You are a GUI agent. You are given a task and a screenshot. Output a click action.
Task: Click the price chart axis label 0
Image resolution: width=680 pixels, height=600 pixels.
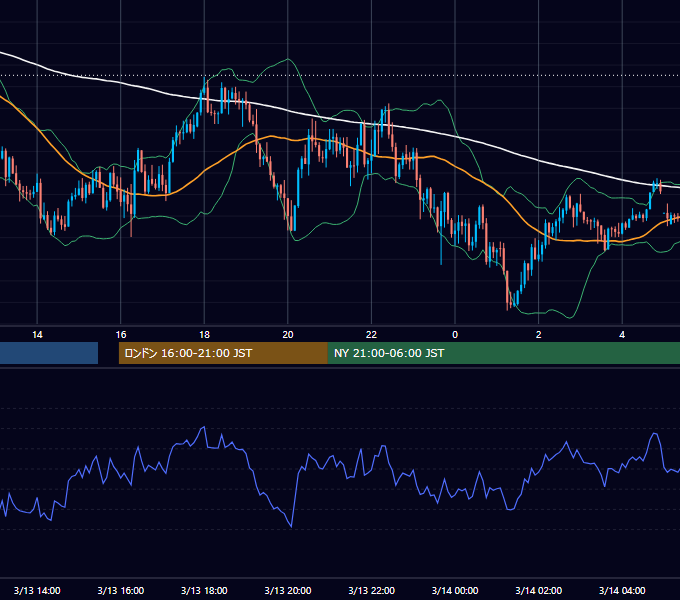pyautogui.click(x=455, y=335)
